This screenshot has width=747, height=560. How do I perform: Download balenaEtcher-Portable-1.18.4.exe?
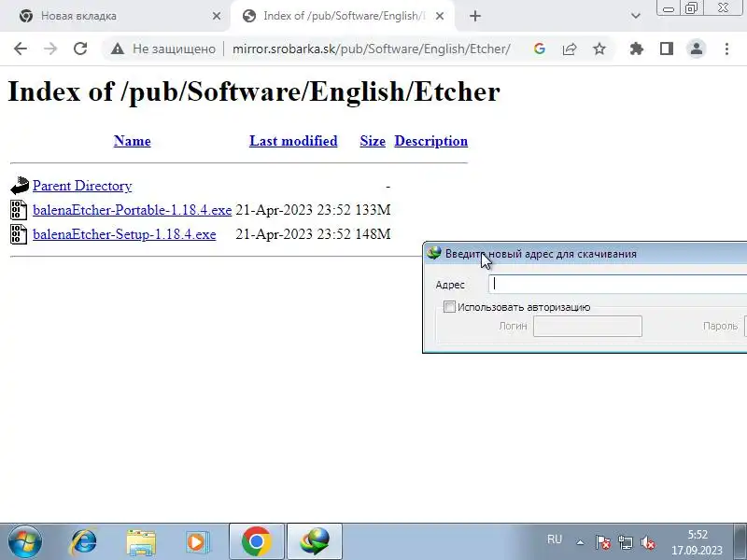[132, 210]
